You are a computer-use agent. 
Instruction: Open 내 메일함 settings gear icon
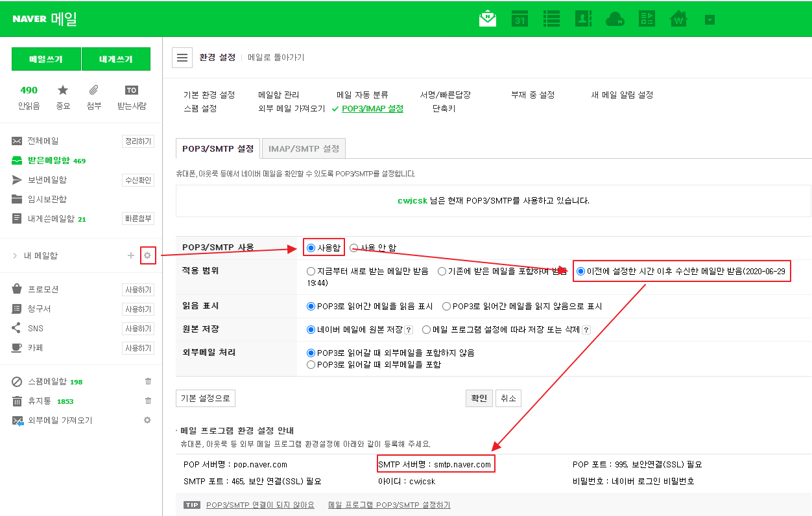point(148,255)
